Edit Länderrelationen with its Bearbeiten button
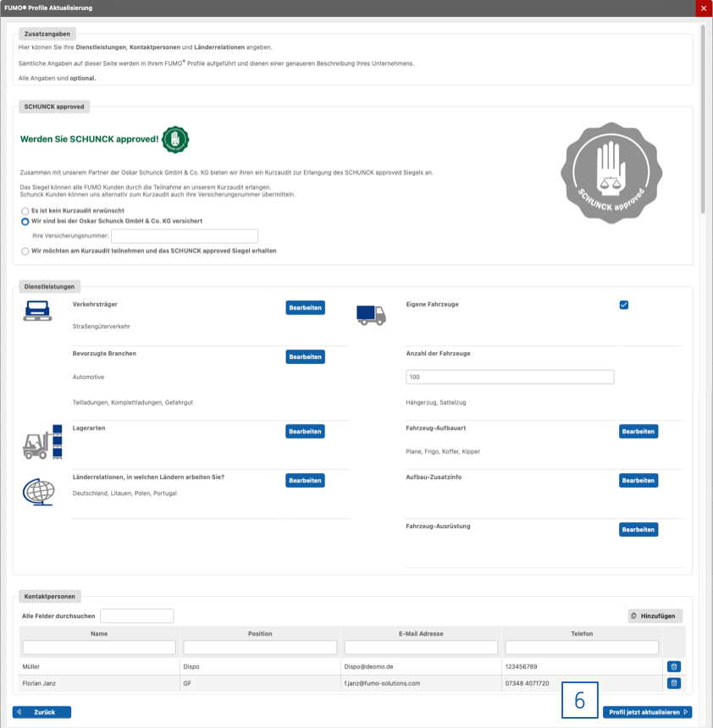The image size is (713, 728). 305,481
